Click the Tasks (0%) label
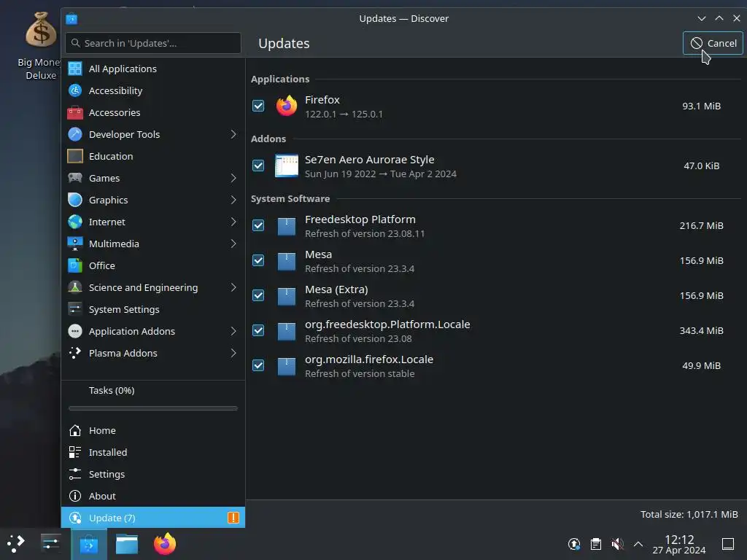 (112, 391)
